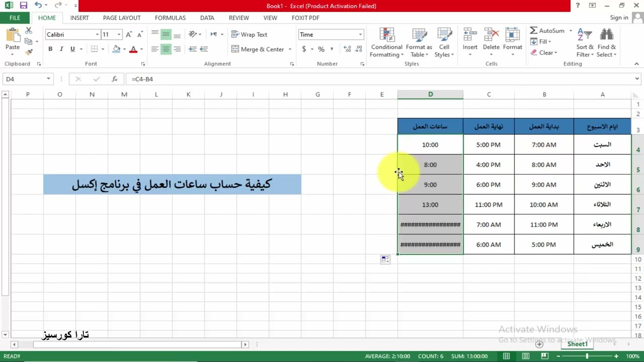Image resolution: width=644 pixels, height=362 pixels.
Task: Open the FILE tab
Action: coord(15,18)
